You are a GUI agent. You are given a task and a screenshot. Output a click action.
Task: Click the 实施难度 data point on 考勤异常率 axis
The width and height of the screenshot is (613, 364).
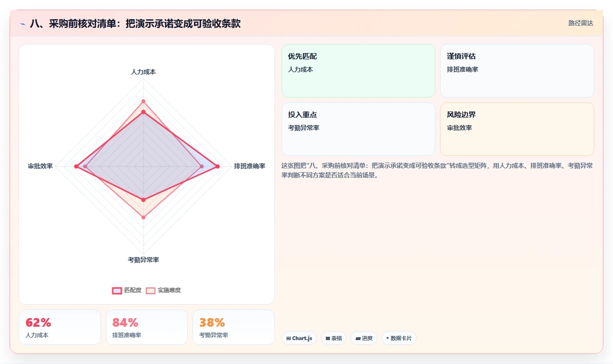[x=143, y=218]
